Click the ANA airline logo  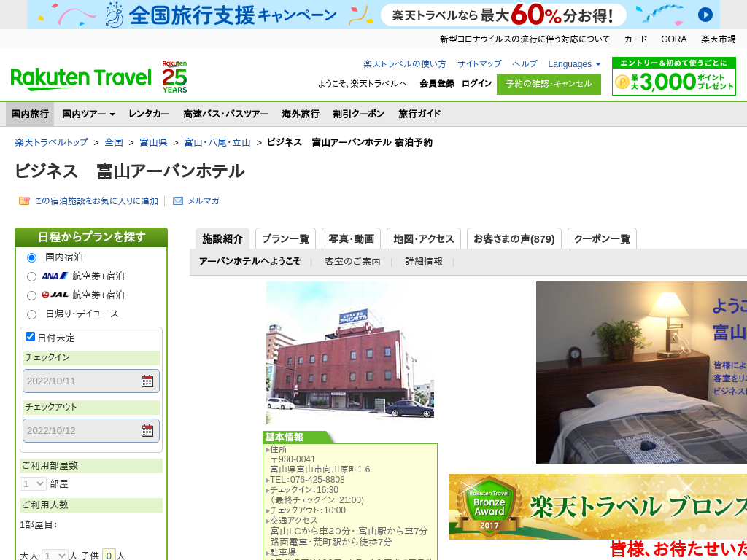[55, 276]
